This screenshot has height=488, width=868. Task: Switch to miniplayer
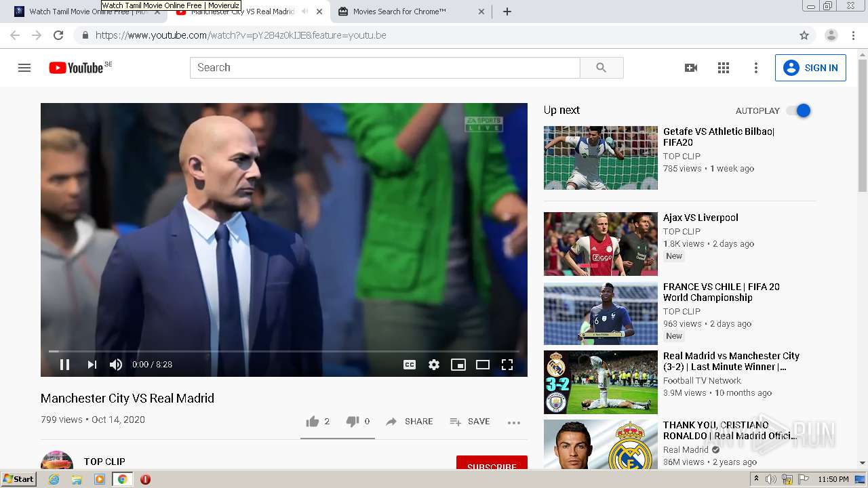point(458,365)
